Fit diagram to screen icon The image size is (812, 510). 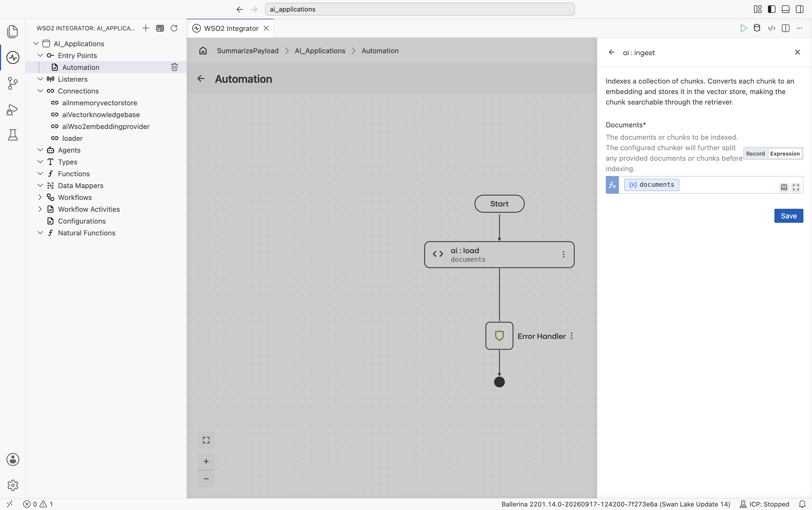click(206, 440)
